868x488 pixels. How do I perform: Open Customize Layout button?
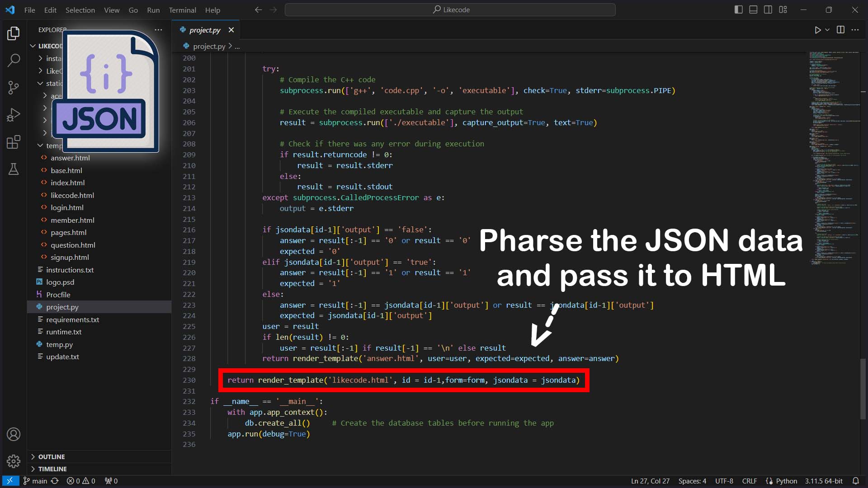coord(783,10)
